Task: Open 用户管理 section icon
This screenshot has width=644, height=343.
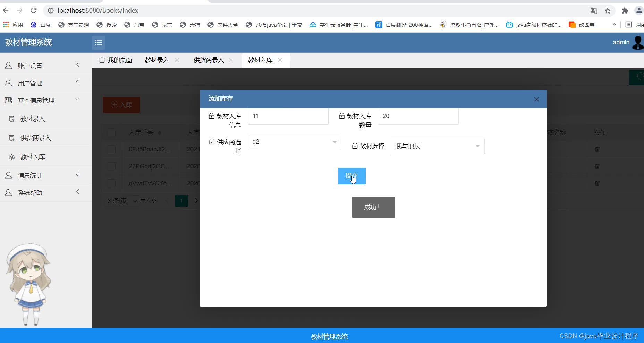Action: point(8,83)
